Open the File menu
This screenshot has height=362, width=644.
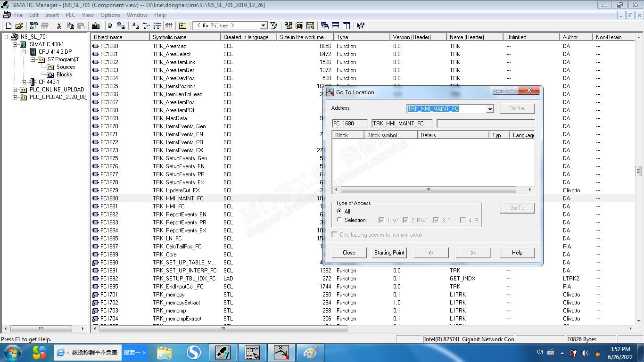(x=18, y=15)
